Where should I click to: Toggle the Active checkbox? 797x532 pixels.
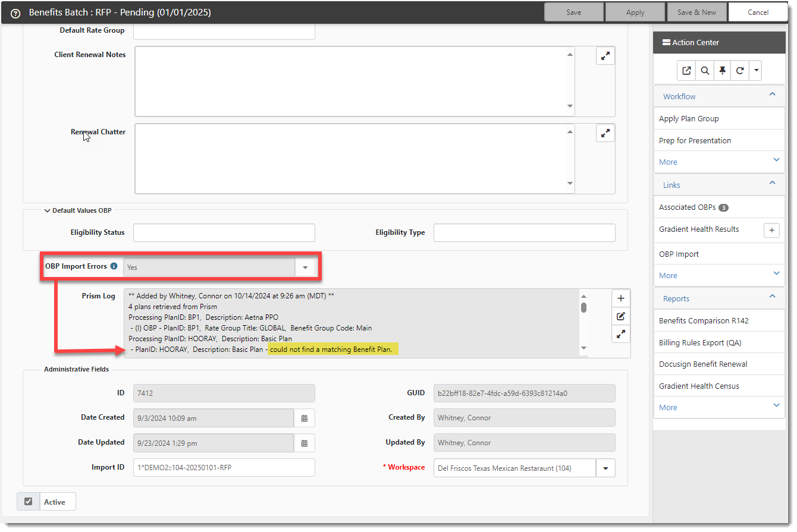tap(28, 502)
